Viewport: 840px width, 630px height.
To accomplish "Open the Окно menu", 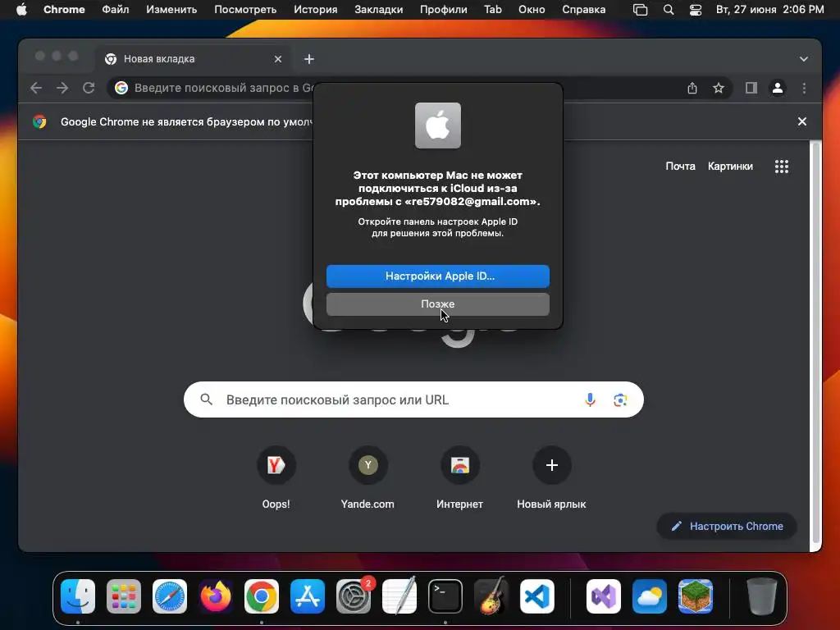I will pyautogui.click(x=532, y=10).
